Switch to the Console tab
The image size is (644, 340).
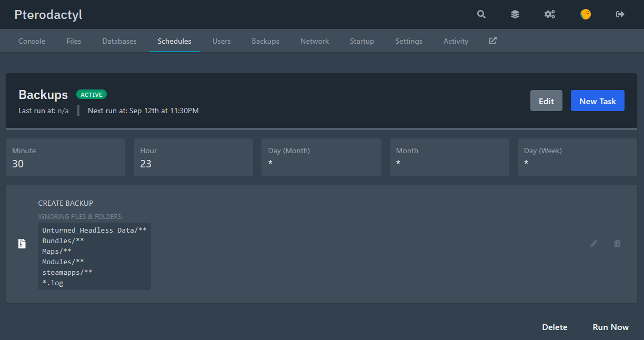(x=32, y=41)
